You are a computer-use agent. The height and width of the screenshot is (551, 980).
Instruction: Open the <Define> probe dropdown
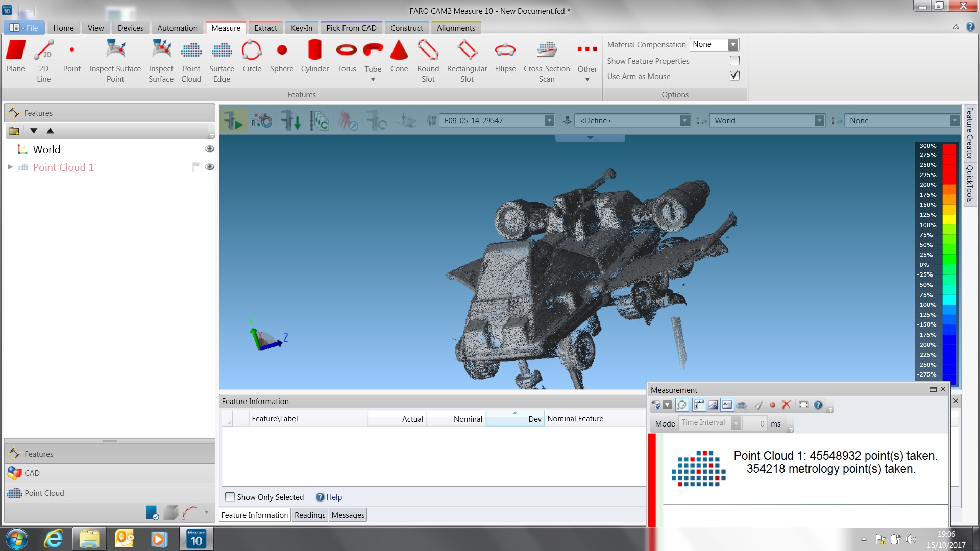685,121
